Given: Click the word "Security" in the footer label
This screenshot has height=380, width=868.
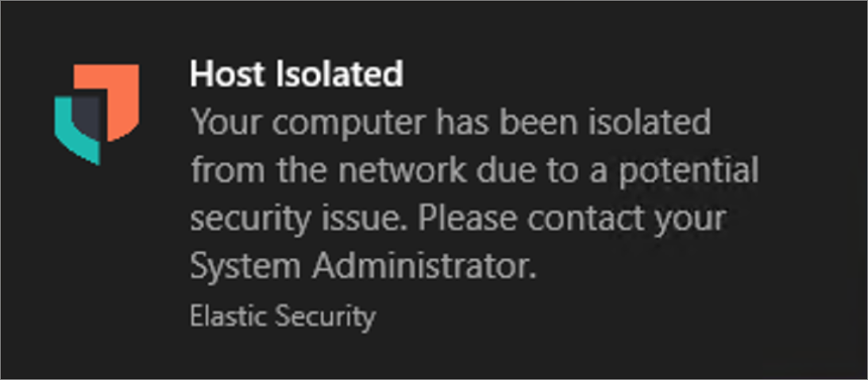Looking at the screenshot, I should pos(325,317).
